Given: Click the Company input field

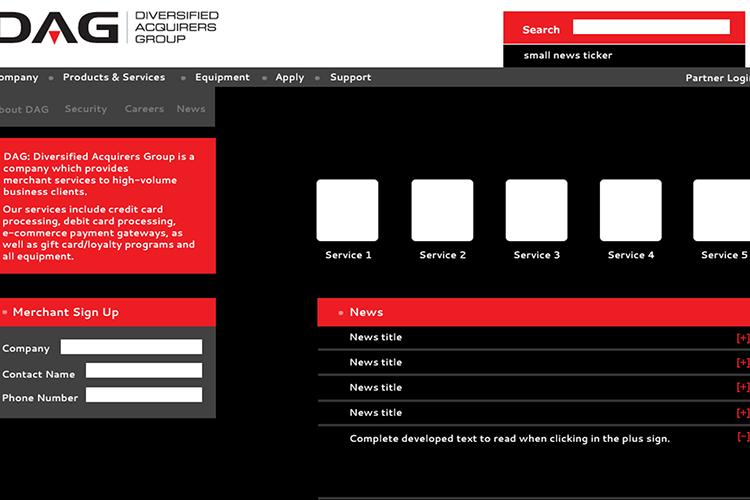Looking at the screenshot, I should pyautogui.click(x=131, y=347).
